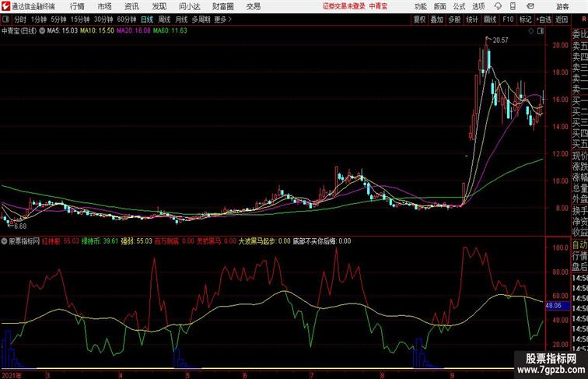Click the 证券交易未登录 login link

pyautogui.click(x=344, y=6)
